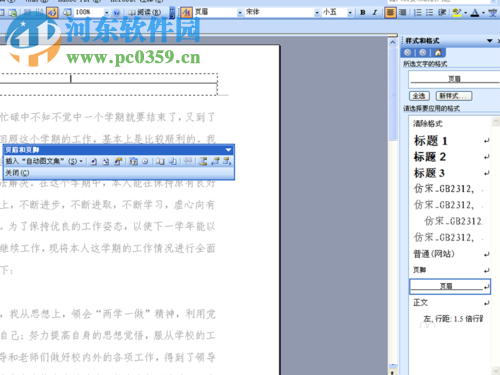Open the 插入"自动图文集" menu
Image resolution: width=500 pixels, height=375 pixels.
(44, 162)
